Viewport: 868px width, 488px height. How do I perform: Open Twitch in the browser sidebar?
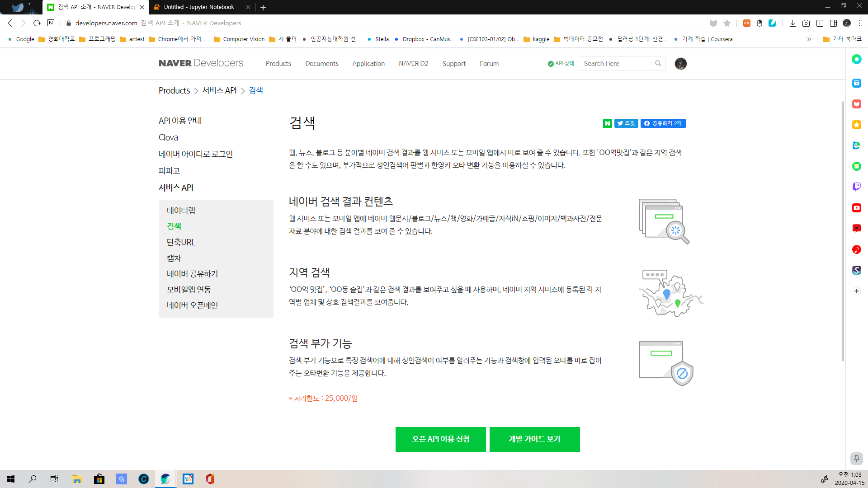[x=856, y=187]
